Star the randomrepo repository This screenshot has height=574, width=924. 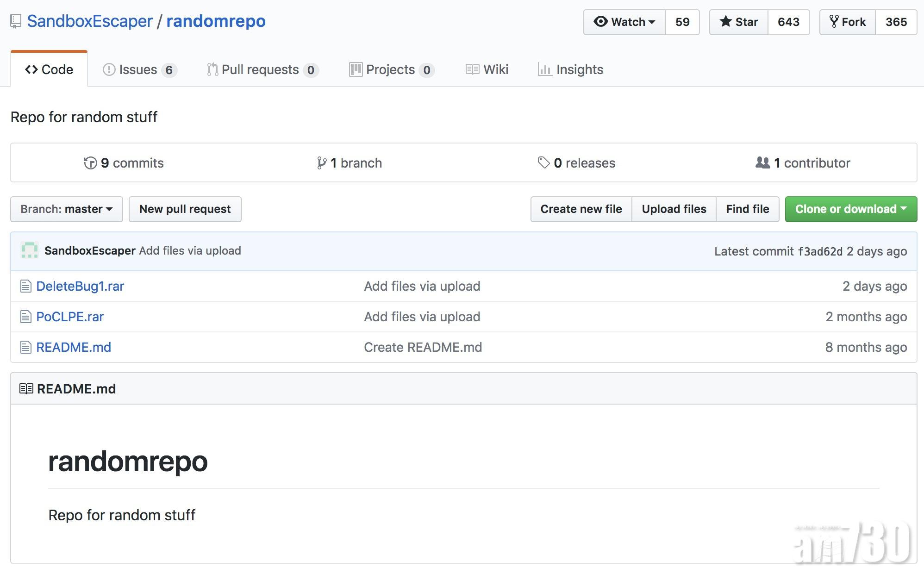pyautogui.click(x=739, y=22)
